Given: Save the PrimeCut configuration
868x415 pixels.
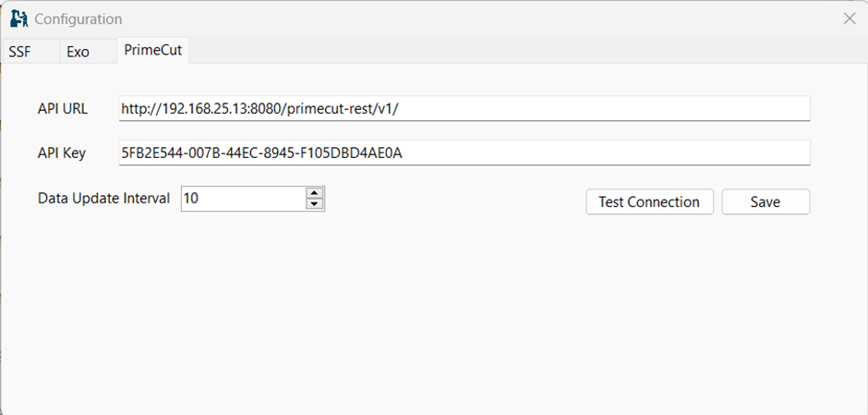Looking at the screenshot, I should pyautogui.click(x=765, y=201).
